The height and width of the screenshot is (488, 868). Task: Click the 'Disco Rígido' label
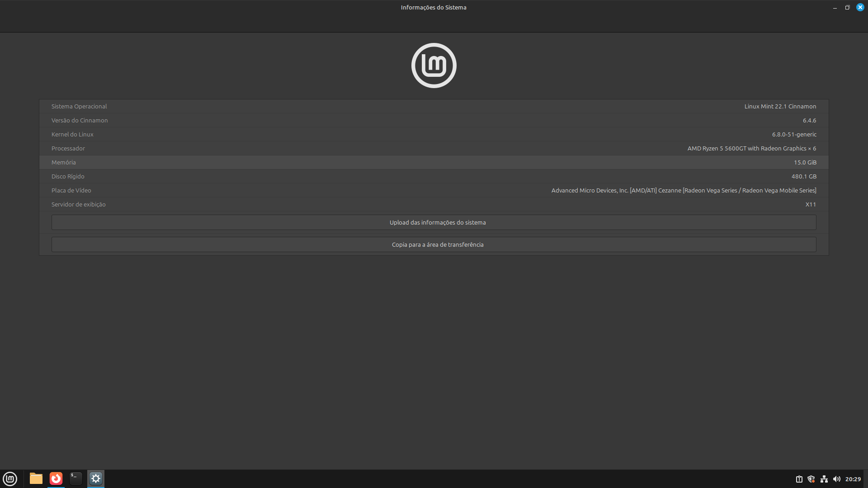(68, 176)
